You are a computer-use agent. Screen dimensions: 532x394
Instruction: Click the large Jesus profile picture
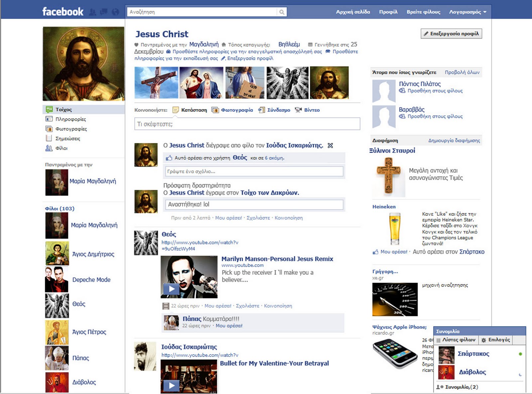click(x=83, y=64)
